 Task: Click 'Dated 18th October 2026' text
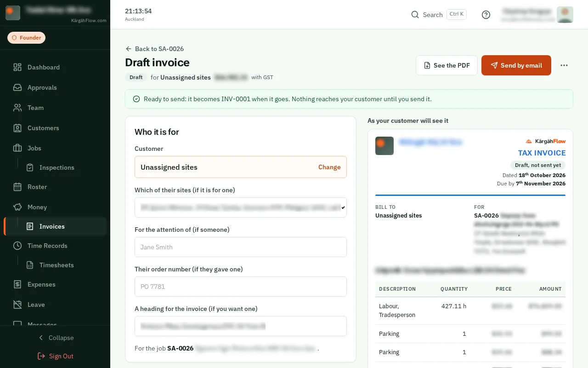click(534, 175)
